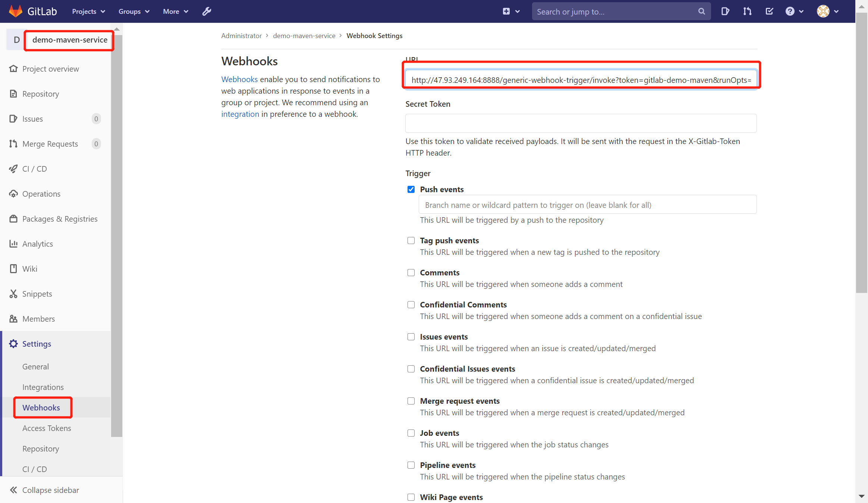This screenshot has height=503, width=868.
Task: Follow the integration link in description
Action: 240,114
